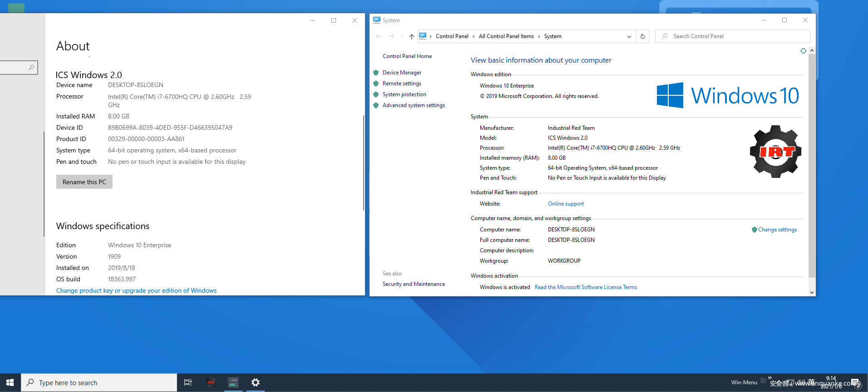This screenshot has width=868, height=392.
Task: Open Advanced system settings link
Action: tap(414, 105)
